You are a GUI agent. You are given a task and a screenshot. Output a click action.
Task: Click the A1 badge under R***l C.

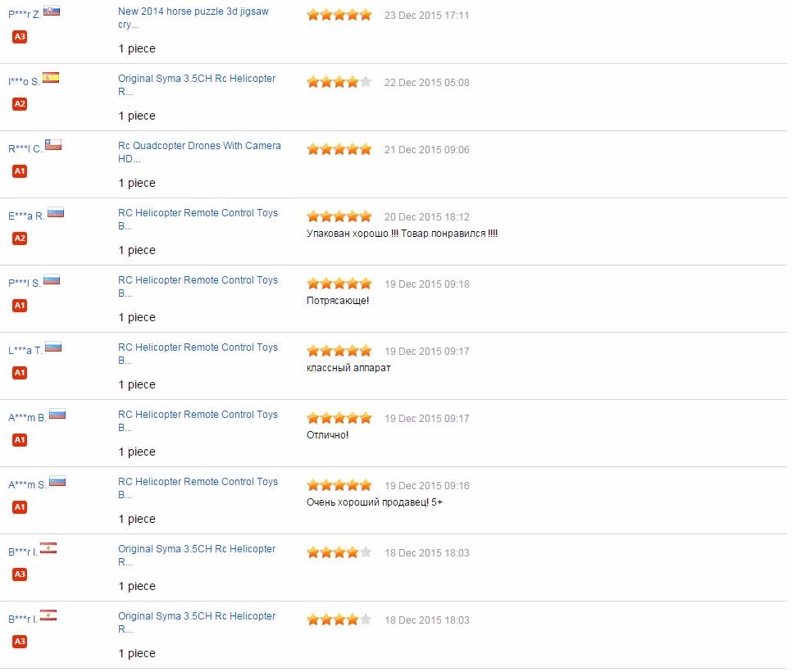tap(20, 171)
